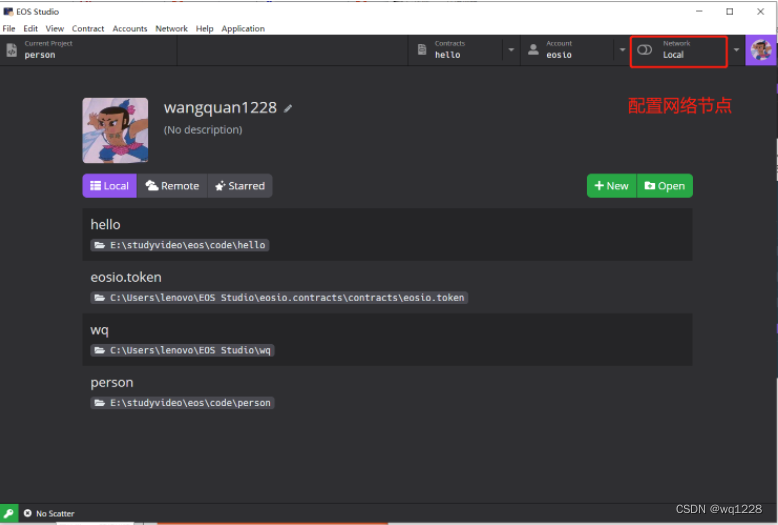This screenshot has height=525, width=778.
Task: Open the File menu
Action: coord(9,29)
